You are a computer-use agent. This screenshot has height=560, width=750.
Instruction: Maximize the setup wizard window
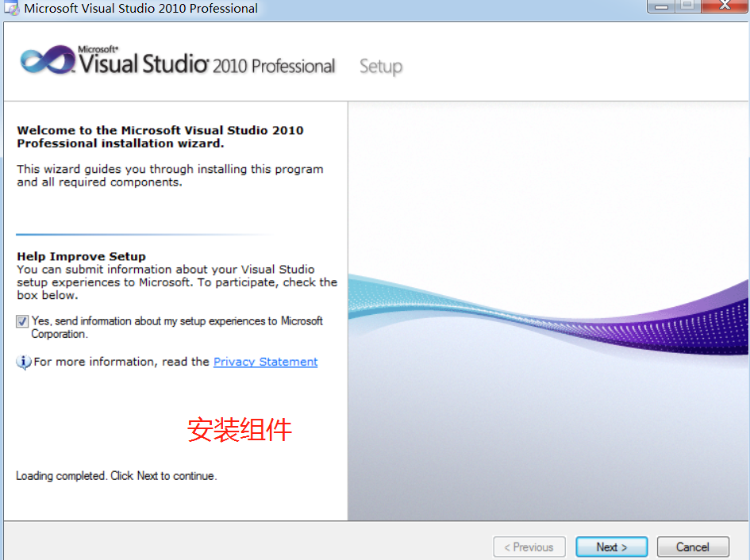click(686, 6)
